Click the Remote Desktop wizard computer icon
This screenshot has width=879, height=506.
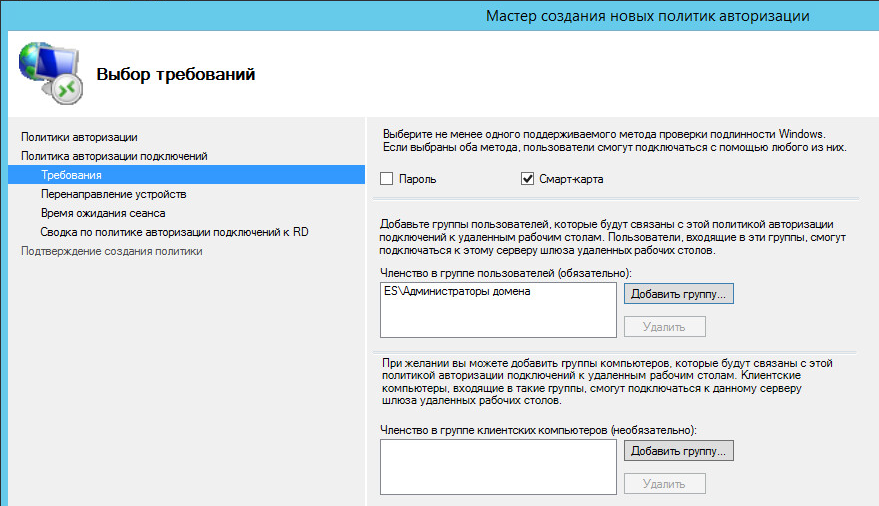point(51,73)
